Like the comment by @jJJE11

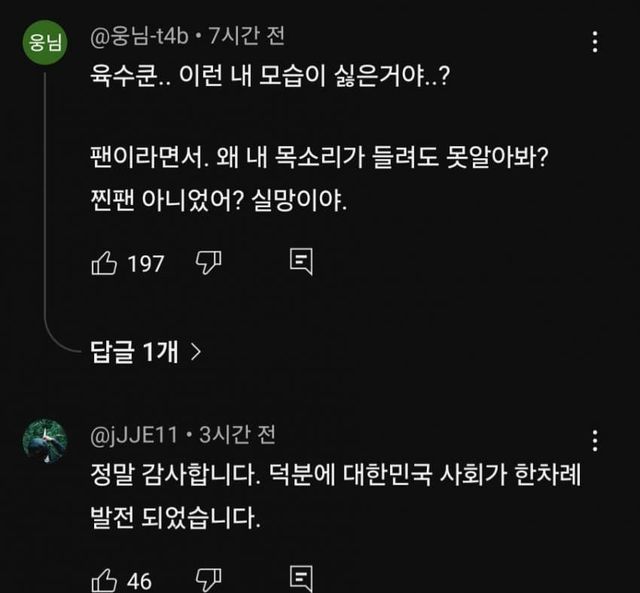105,579
